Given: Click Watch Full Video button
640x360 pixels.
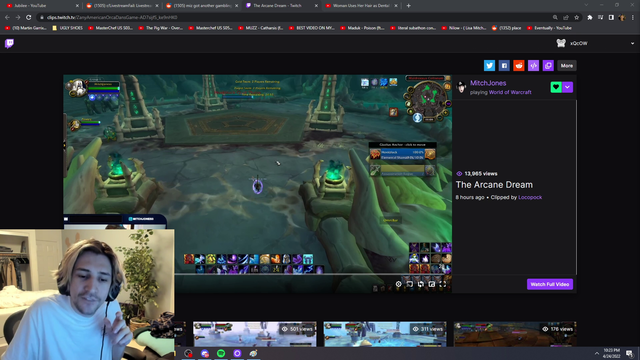Looking at the screenshot, I should [549, 284].
